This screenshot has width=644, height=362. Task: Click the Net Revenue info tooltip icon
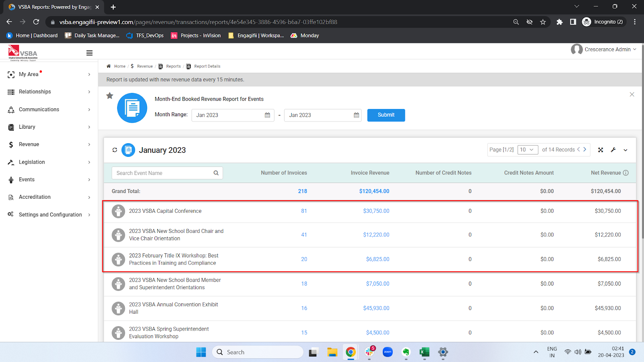click(x=626, y=173)
